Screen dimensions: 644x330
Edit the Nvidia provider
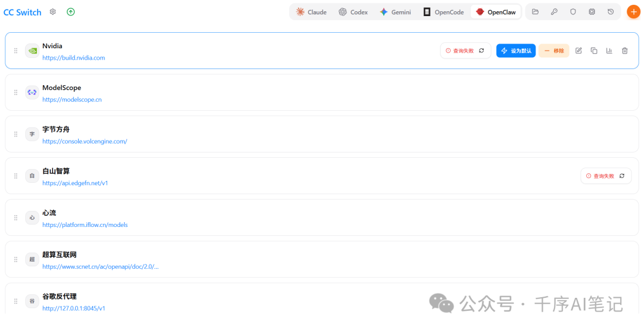tap(578, 51)
